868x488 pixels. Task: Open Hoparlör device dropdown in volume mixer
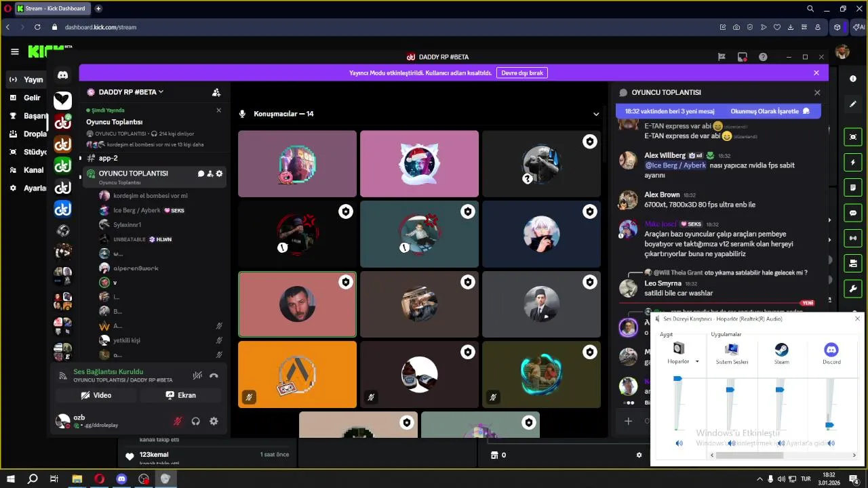[x=697, y=362]
